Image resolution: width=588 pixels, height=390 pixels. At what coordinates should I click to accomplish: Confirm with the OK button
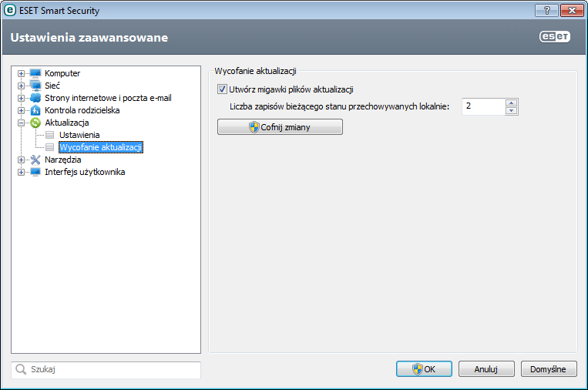424,369
